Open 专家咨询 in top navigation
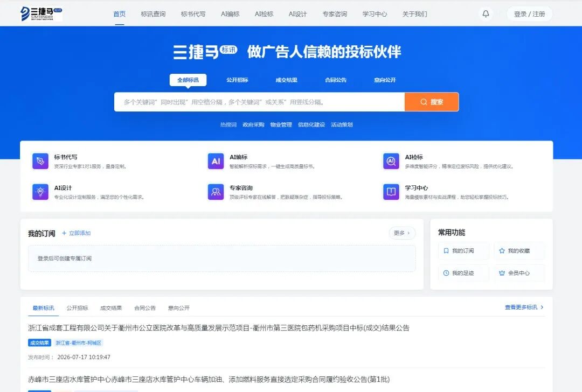Screen dimensions: 582x392 coord(335,14)
